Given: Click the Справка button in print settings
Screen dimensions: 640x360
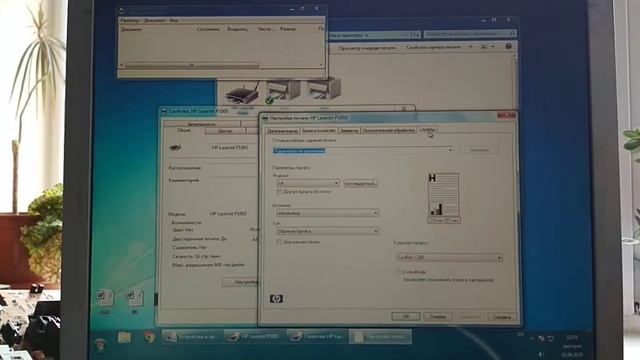Looking at the screenshot, I should 502,316.
